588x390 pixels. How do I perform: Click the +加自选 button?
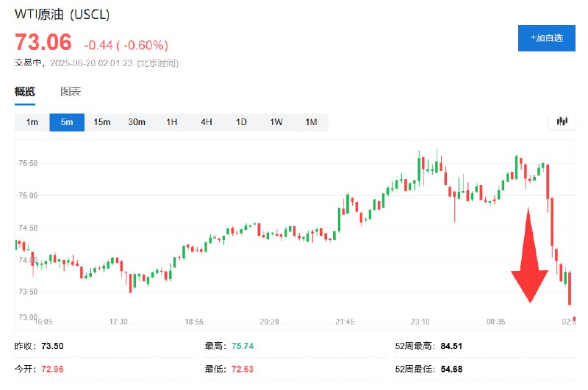point(546,38)
